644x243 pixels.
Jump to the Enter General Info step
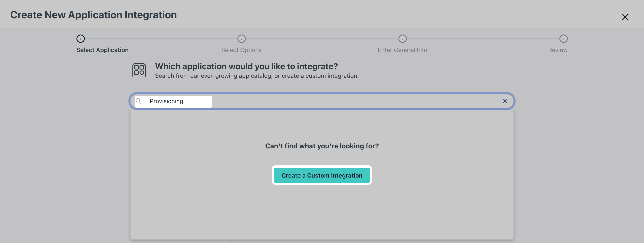point(402,50)
